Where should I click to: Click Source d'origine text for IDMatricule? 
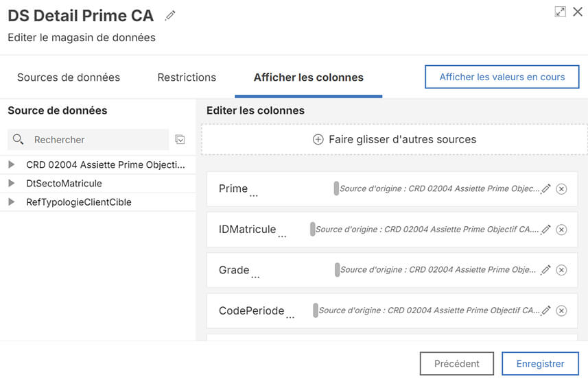click(x=427, y=230)
